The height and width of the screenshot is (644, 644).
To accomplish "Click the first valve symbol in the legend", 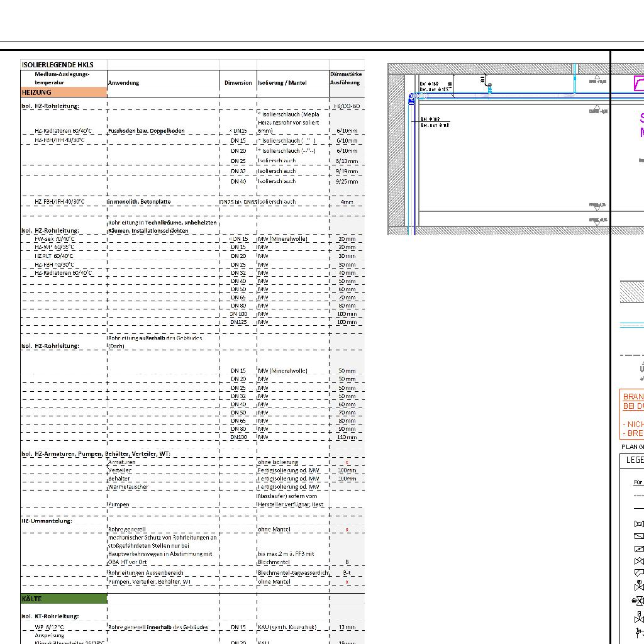I will tap(639, 523).
